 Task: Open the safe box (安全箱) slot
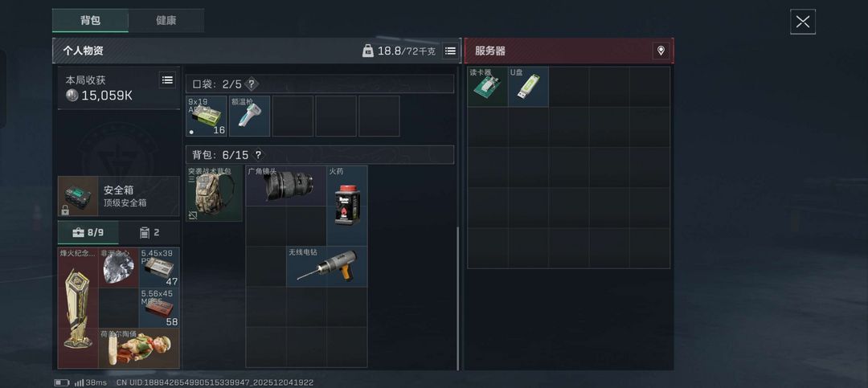[118, 196]
